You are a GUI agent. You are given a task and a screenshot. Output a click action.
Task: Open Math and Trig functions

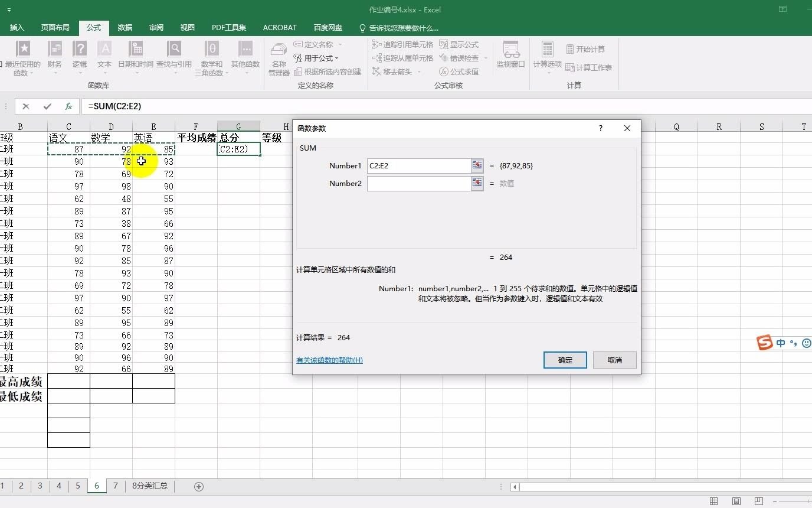tap(211, 58)
